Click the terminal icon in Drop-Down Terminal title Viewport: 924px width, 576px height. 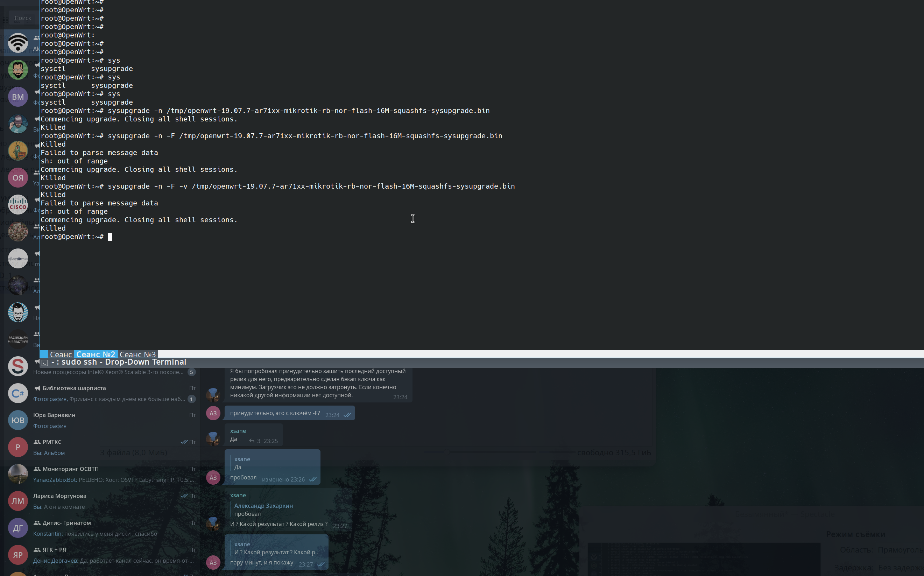(x=45, y=363)
